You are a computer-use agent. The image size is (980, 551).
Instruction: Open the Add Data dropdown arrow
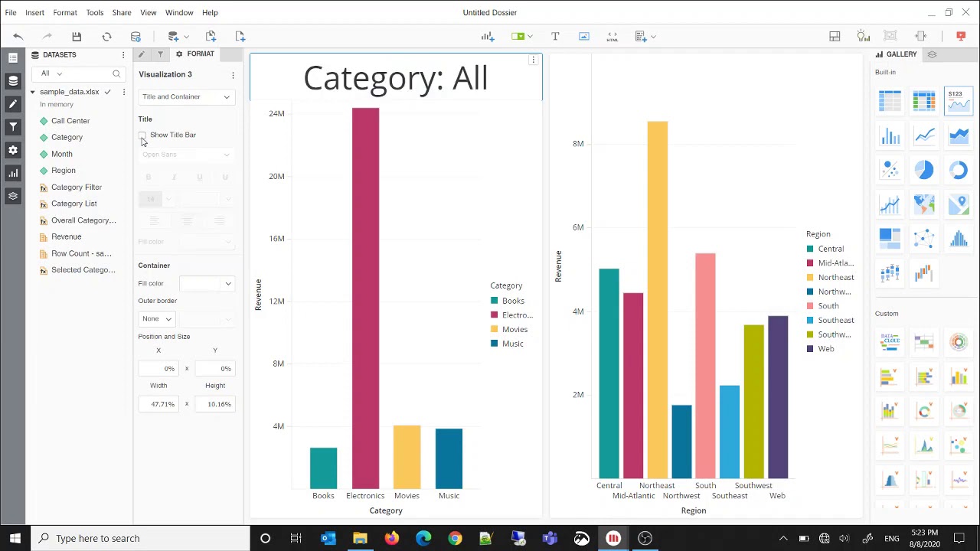[186, 37]
